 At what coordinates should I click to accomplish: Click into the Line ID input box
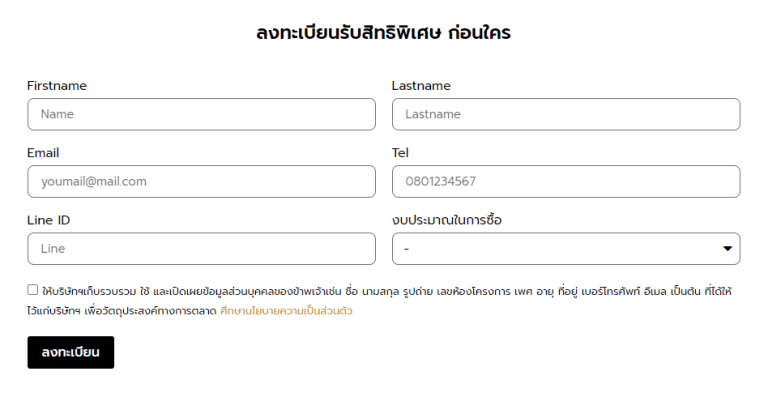pyautogui.click(x=201, y=249)
